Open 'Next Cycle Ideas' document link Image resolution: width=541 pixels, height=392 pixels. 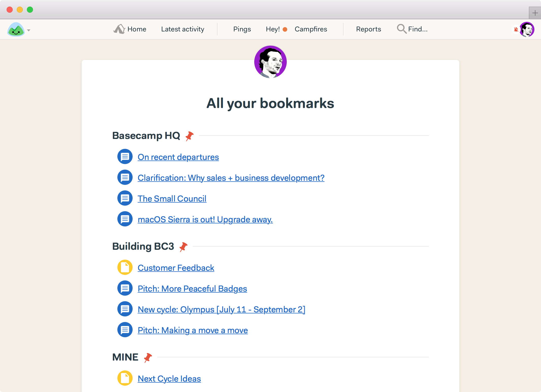(x=169, y=379)
